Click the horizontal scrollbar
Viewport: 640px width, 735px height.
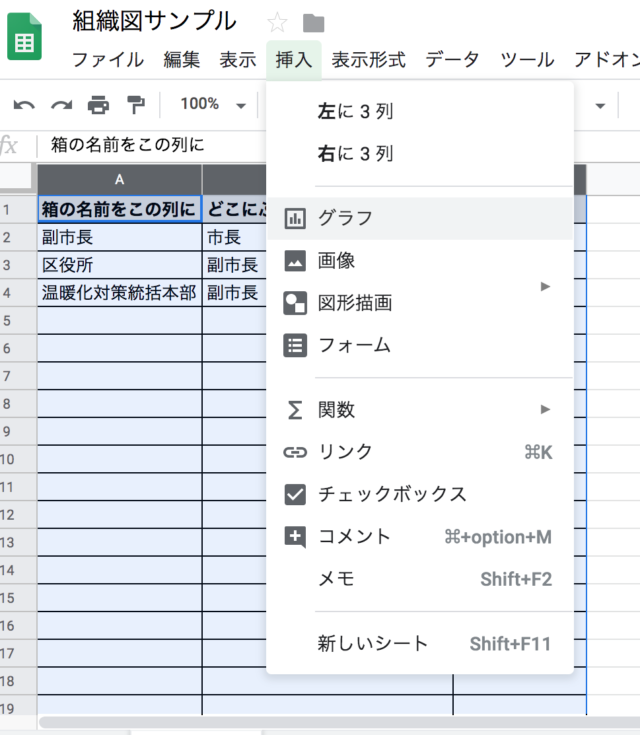click(x=339, y=722)
